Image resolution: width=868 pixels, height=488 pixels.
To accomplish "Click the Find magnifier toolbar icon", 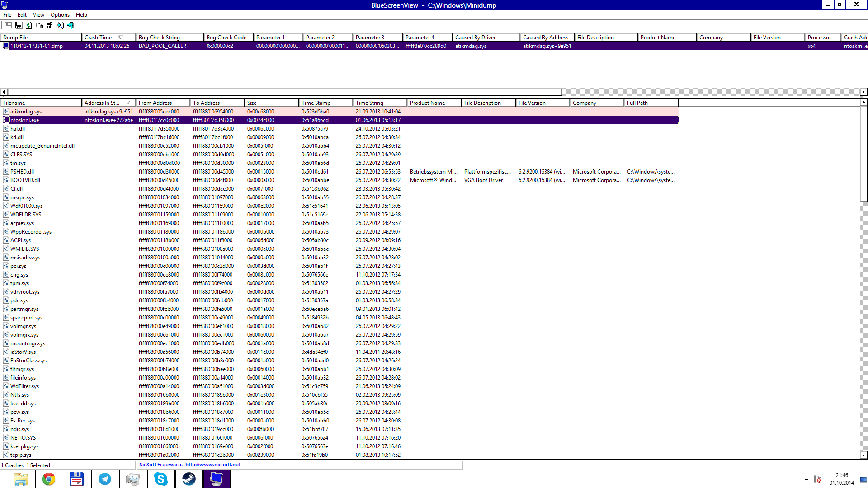I will click(60, 26).
